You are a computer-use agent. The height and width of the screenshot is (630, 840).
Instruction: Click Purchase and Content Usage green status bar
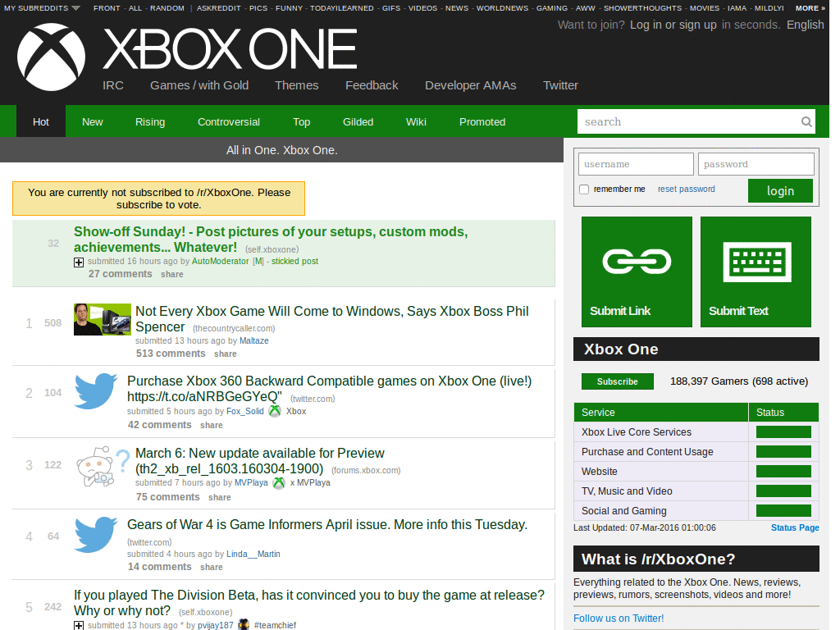[x=783, y=452]
